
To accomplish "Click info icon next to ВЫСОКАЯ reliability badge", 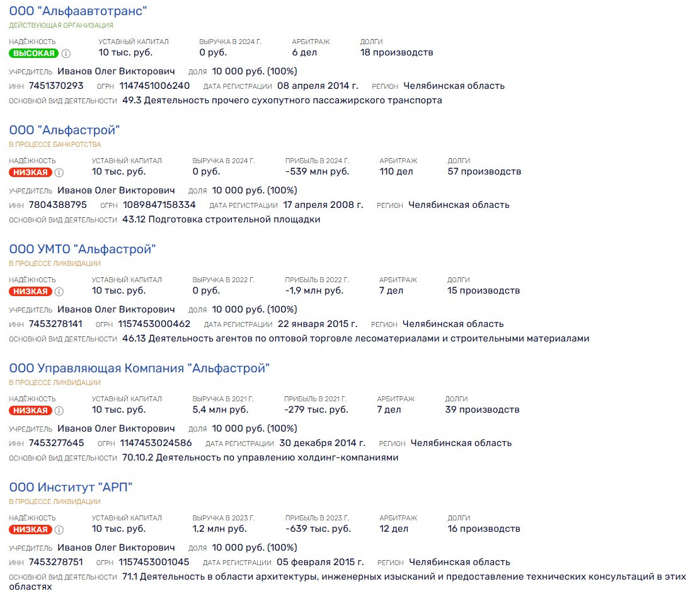I will 66,54.
